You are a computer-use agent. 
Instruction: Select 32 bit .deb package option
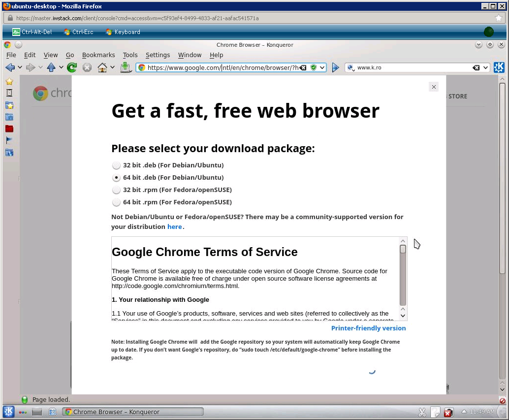pyautogui.click(x=116, y=165)
